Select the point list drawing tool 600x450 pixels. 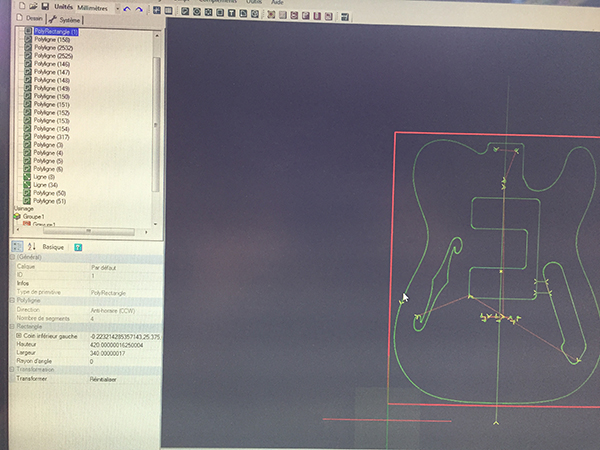coord(208,12)
